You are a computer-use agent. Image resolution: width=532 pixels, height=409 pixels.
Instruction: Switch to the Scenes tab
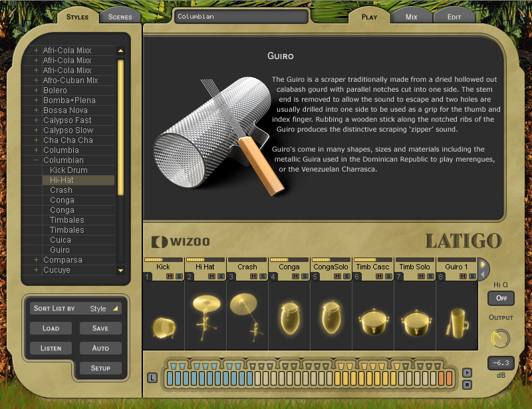tap(120, 17)
